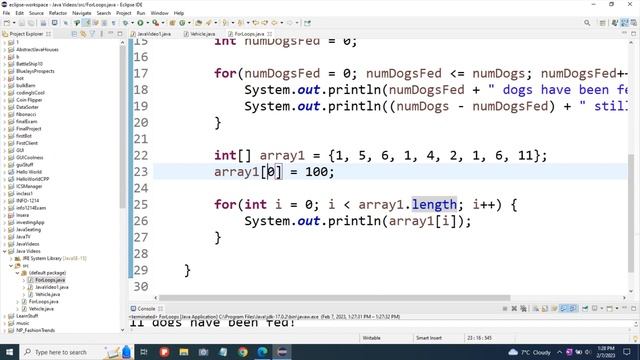Open the Refactor menu
The width and height of the screenshot is (640, 360).
(x=58, y=13)
